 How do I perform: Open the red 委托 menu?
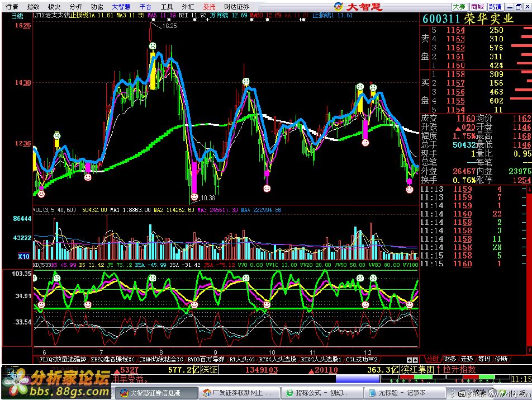pos(209,7)
